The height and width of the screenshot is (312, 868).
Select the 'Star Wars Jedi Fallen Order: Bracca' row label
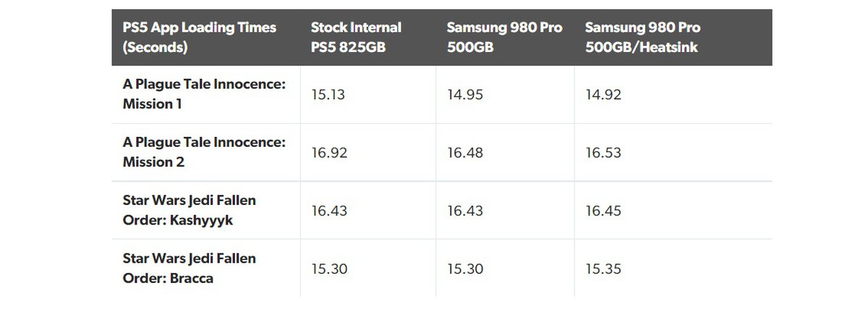click(x=190, y=268)
